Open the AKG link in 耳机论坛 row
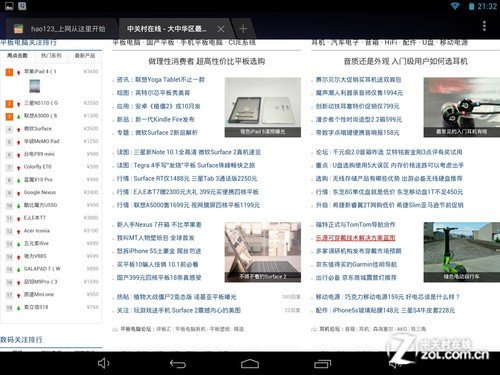Viewport: 500px width, 375px height. pos(402,329)
